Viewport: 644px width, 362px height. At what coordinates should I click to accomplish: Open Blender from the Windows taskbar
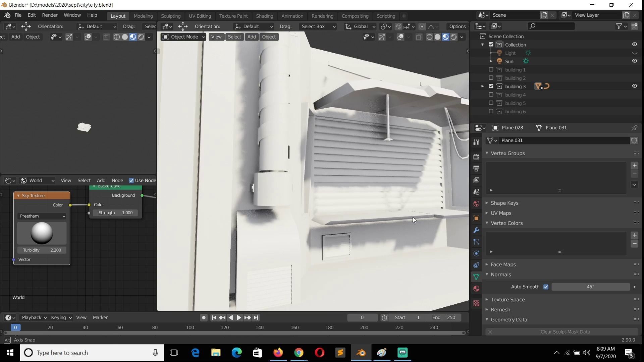click(x=361, y=353)
